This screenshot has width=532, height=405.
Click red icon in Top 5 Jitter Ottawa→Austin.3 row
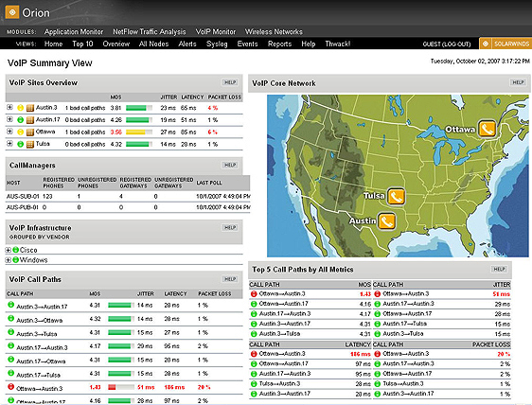click(x=378, y=293)
